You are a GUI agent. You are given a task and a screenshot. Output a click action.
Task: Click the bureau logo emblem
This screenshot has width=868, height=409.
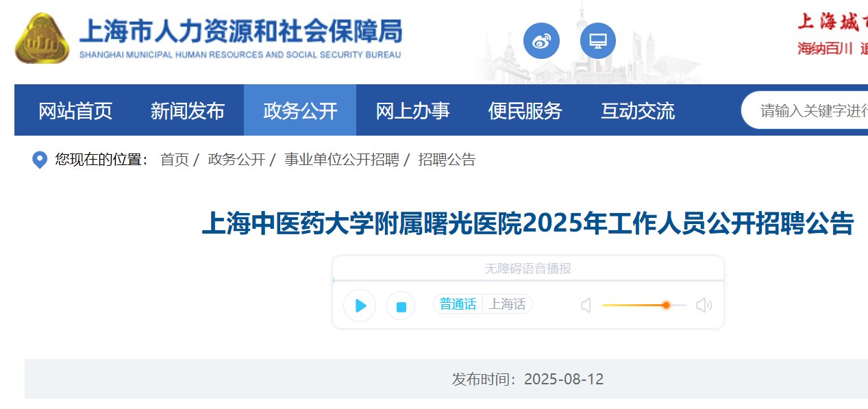[42, 38]
